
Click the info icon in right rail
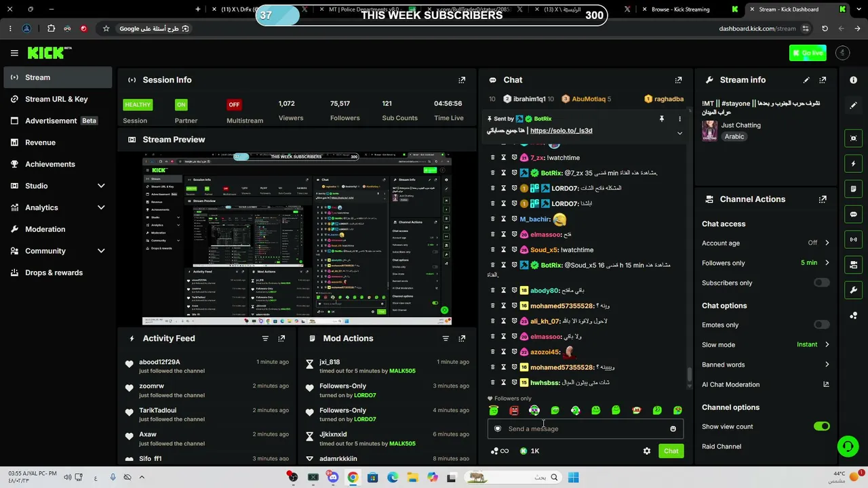click(x=853, y=80)
